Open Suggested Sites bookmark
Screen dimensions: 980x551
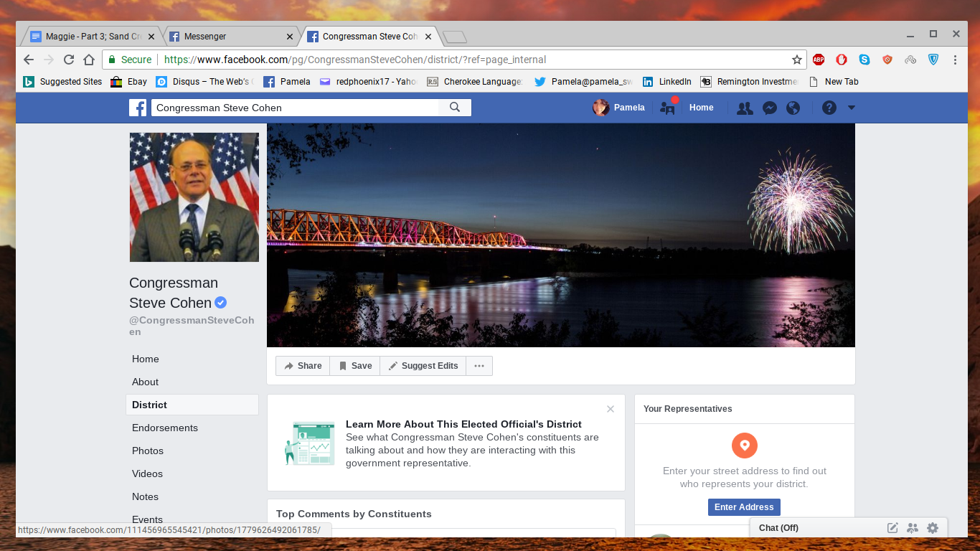coord(62,82)
